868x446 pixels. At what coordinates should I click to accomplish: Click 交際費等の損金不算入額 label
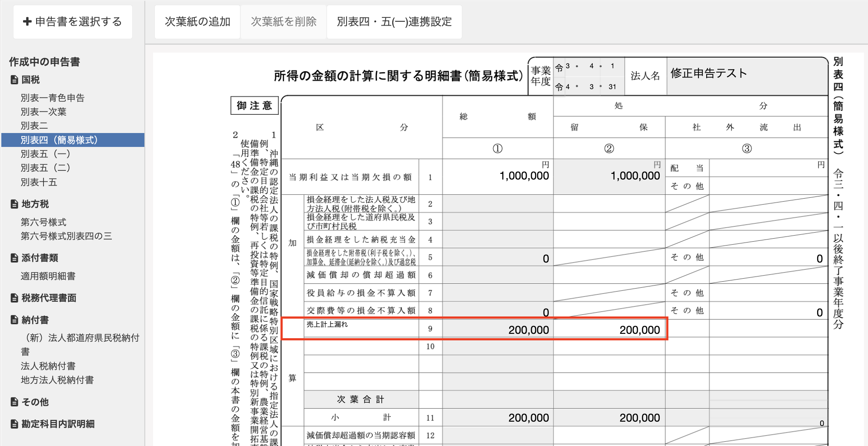[361, 311]
